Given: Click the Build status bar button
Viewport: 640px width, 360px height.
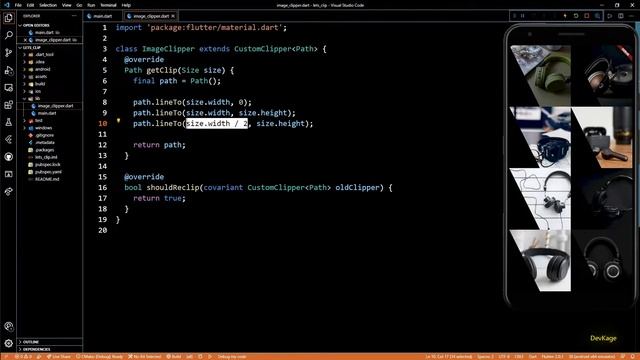Looking at the screenshot, I should pyautogui.click(x=174, y=357).
